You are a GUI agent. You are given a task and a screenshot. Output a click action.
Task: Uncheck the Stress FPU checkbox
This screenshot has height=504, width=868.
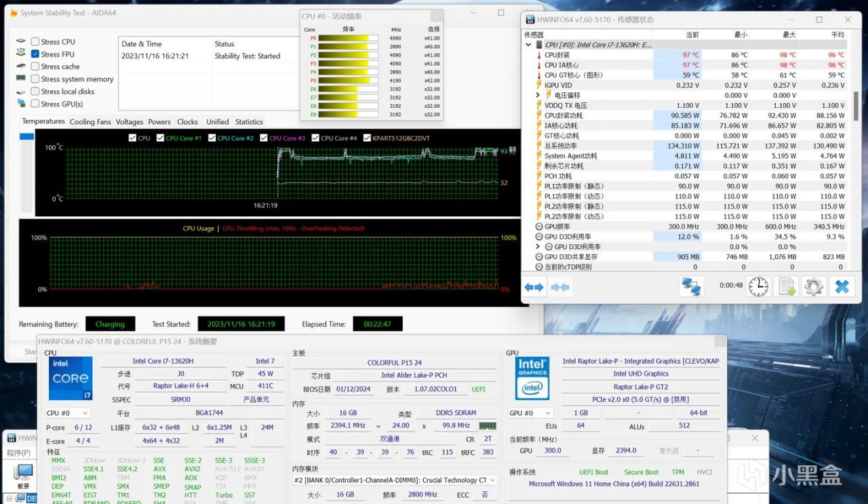[x=35, y=54]
